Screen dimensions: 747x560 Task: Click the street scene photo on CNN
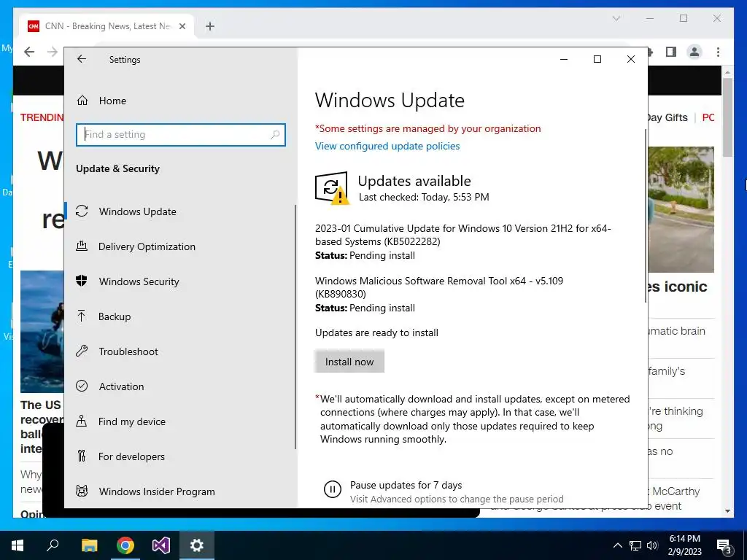tap(681, 209)
